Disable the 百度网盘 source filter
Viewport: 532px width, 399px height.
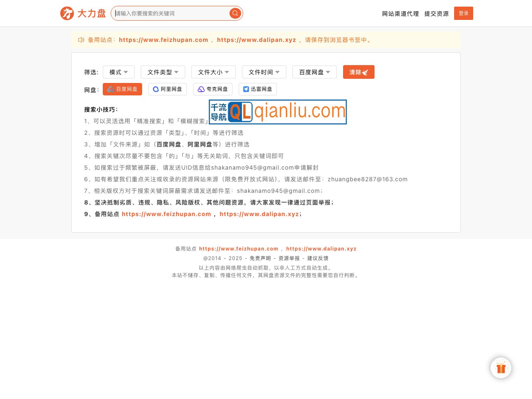[122, 89]
